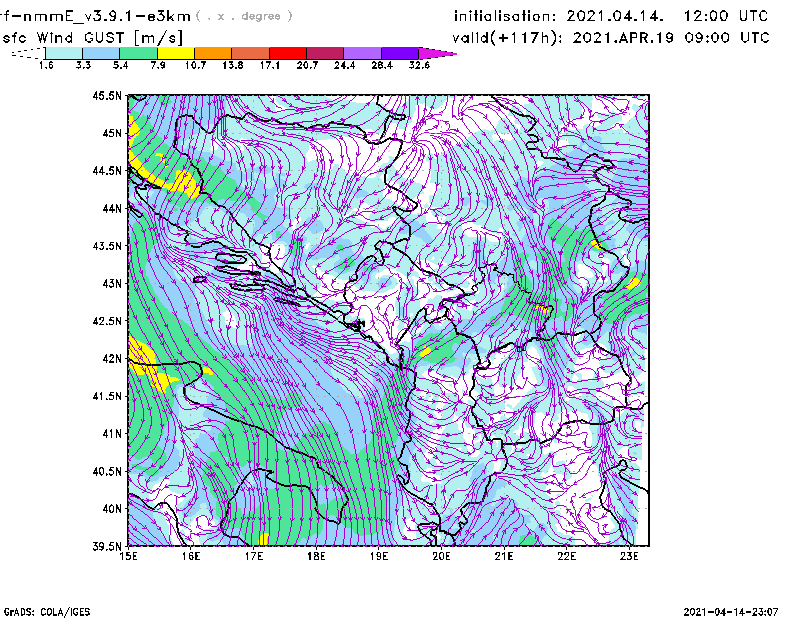Click the 'GrADS: COLA/IGES' credit text
The image size is (800, 618).
click(47, 612)
